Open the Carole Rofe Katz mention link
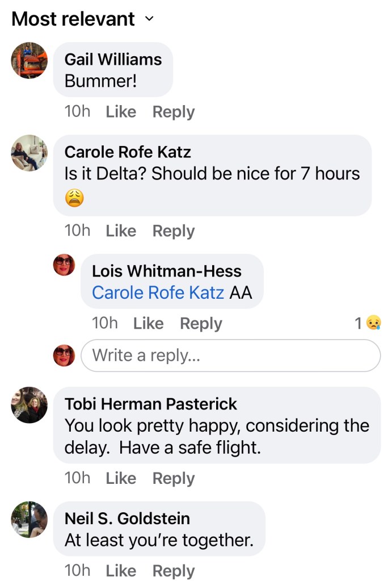392x581 pixels. coord(158,292)
